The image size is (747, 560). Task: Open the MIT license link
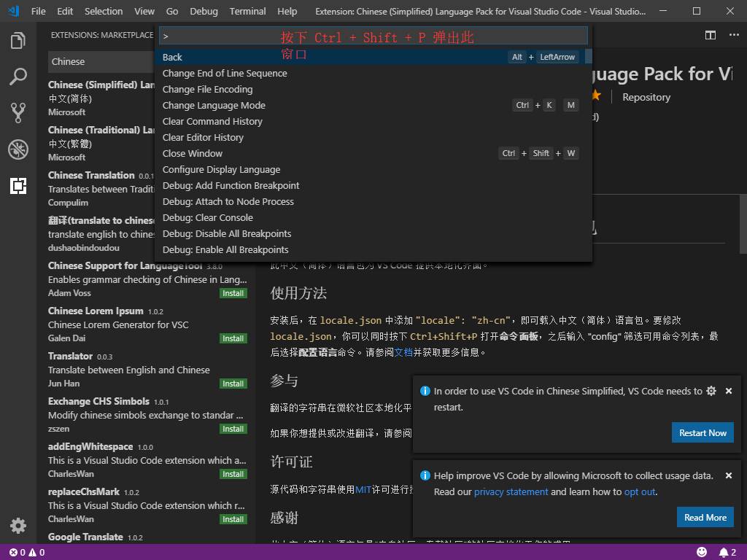[x=363, y=489]
